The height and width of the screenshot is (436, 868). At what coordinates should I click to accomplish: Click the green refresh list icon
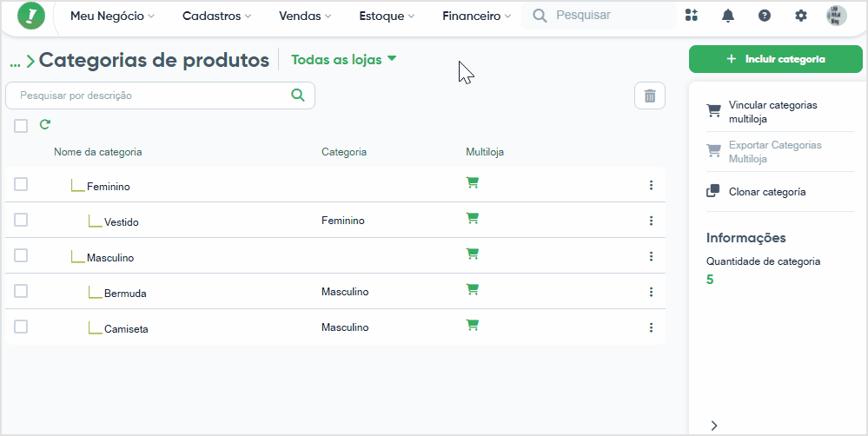pyautogui.click(x=45, y=124)
